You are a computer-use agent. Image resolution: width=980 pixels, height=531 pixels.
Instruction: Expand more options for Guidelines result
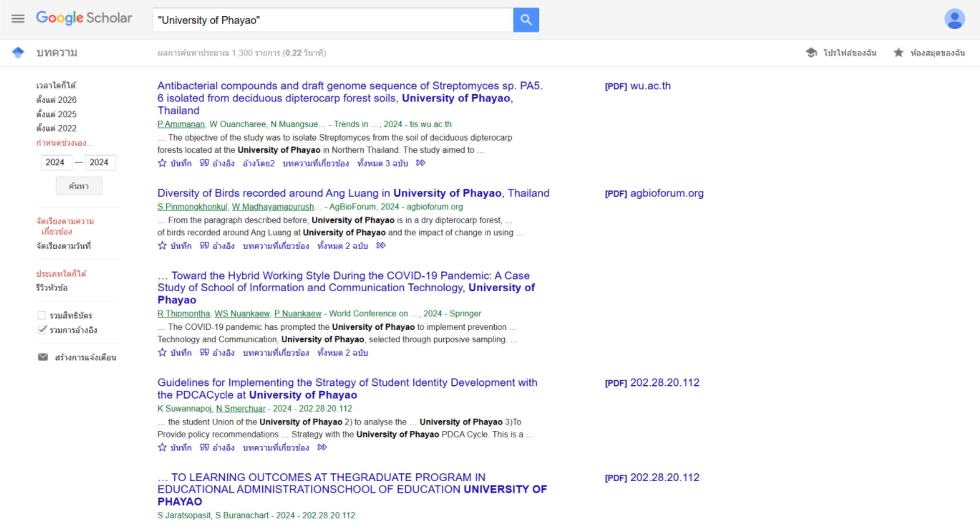pos(322,448)
